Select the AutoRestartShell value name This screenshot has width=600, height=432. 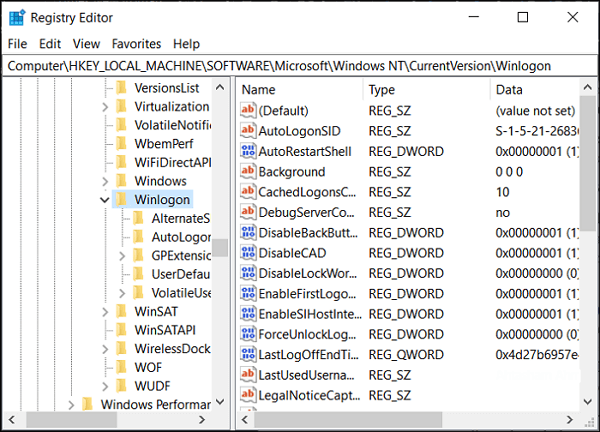(305, 151)
